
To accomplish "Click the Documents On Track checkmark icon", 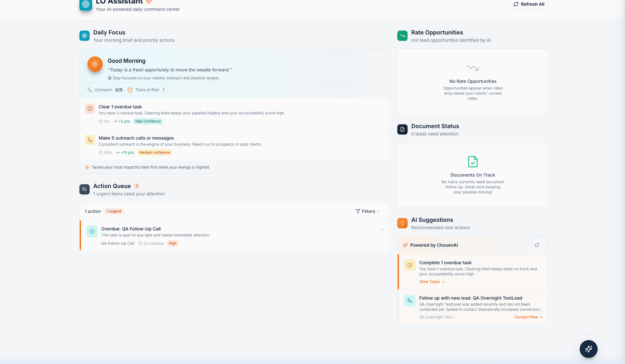I will 473,162.
